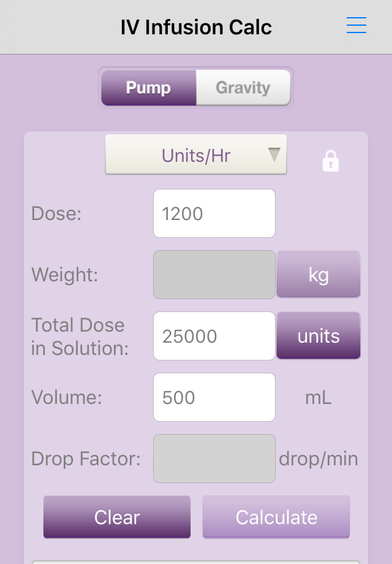Switch to Pump mode

point(149,88)
